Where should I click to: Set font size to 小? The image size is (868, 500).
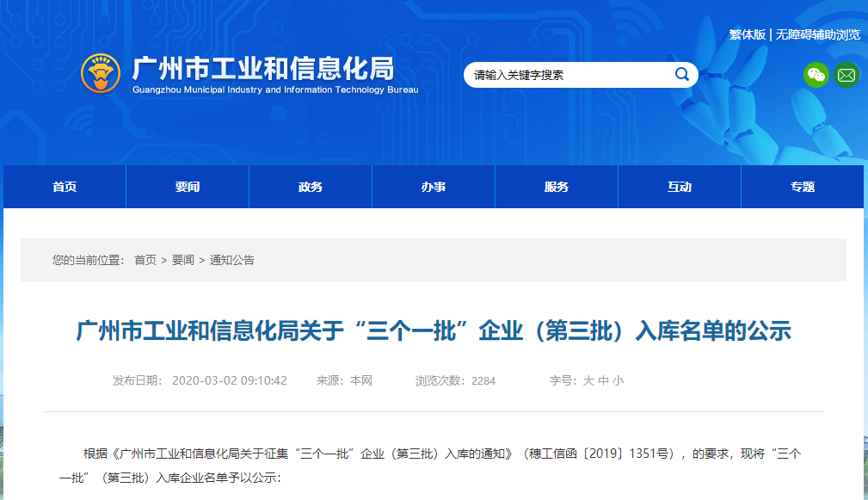tap(618, 380)
